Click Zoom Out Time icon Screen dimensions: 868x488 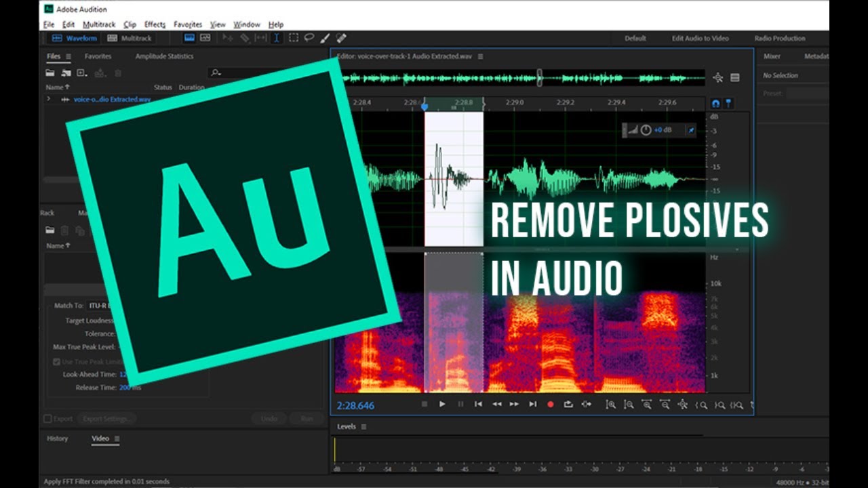pyautogui.click(x=665, y=405)
